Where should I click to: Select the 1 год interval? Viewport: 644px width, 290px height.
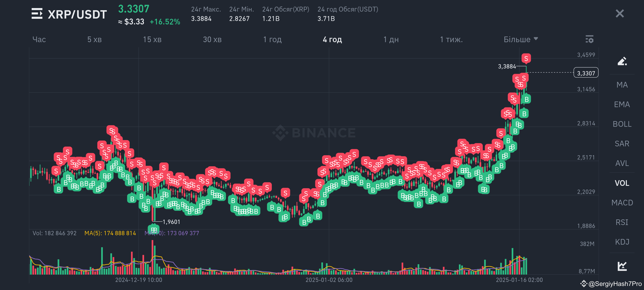coord(272,39)
